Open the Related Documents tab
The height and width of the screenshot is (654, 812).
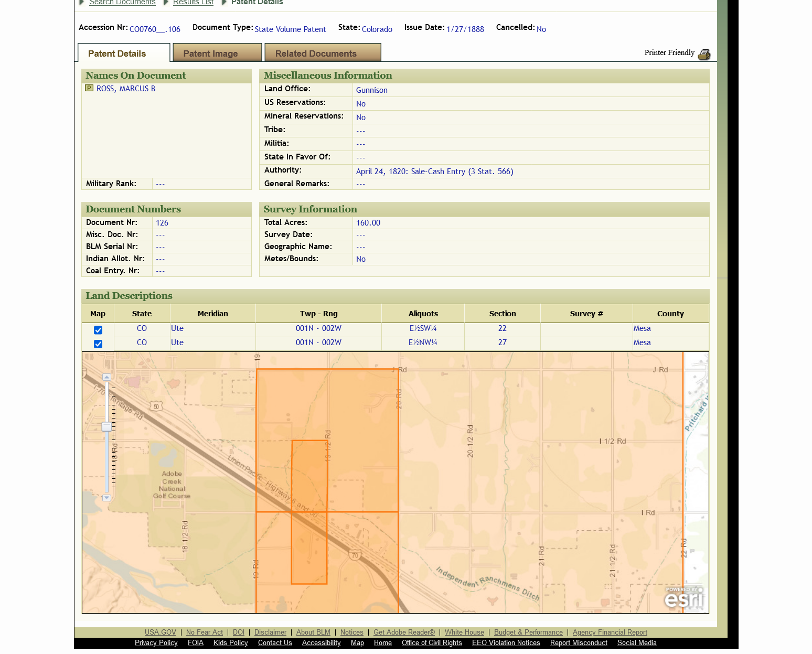point(323,53)
